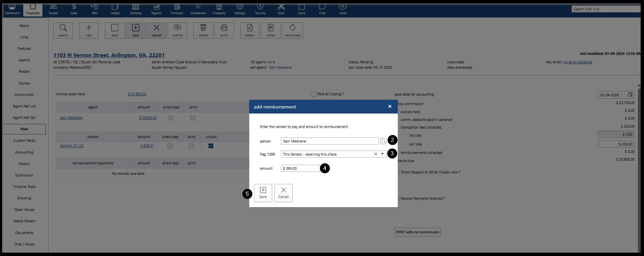Screen dimensions: 644x256
Task: Open the Banking menu
Action: click(136, 9)
